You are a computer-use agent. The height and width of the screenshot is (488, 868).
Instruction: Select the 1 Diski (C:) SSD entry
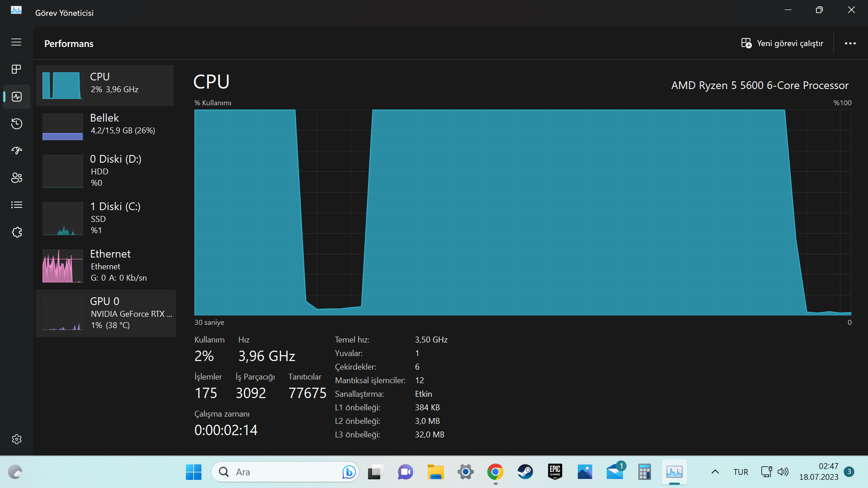pos(105,218)
